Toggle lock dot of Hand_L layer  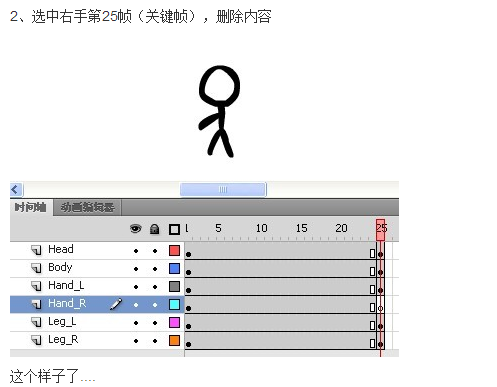155,287
